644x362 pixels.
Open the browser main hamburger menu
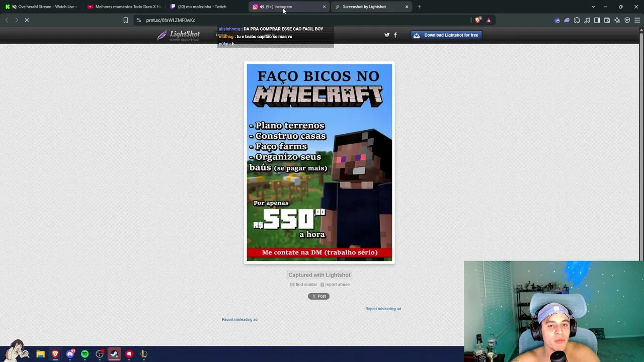[637, 20]
